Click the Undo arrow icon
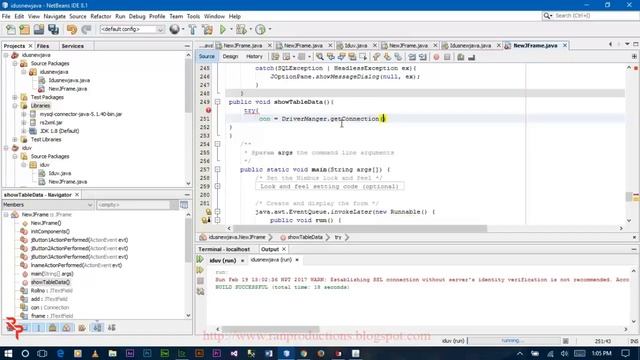Image resolution: width=640 pixels, height=360 pixels. 72,29
